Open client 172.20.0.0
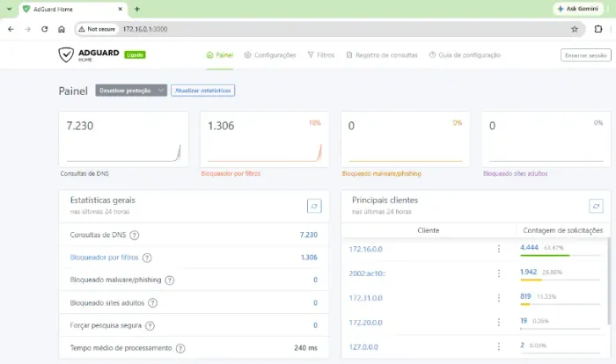Viewport: 616px width, 364px height. pyautogui.click(x=365, y=323)
